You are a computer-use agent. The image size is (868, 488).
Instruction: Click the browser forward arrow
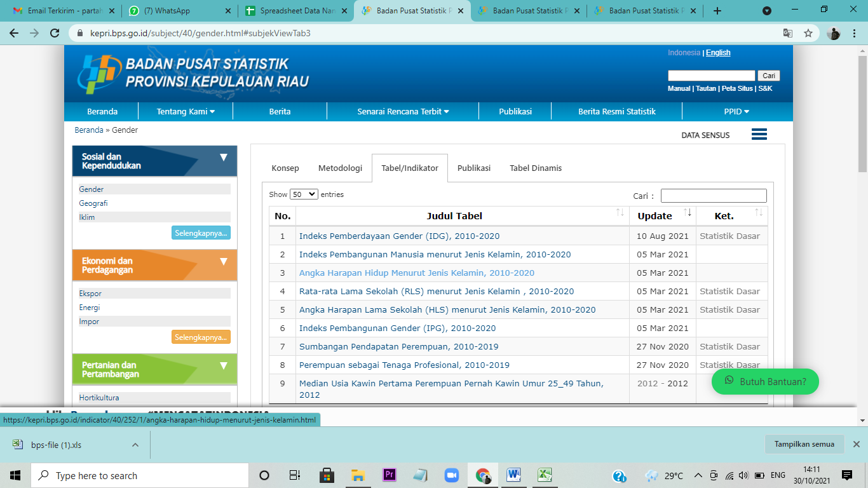(x=34, y=33)
